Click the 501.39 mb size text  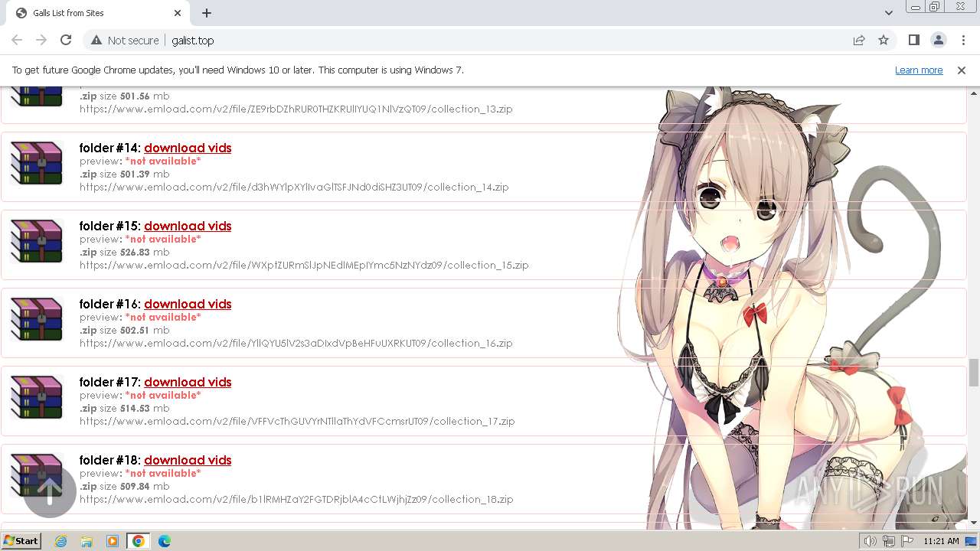click(x=145, y=174)
